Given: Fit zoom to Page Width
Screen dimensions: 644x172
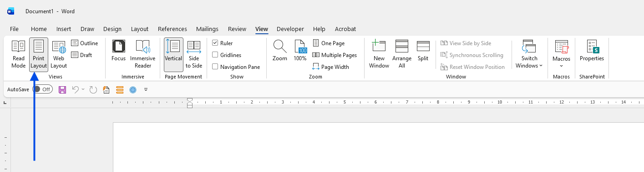Looking at the screenshot, I should (x=331, y=67).
